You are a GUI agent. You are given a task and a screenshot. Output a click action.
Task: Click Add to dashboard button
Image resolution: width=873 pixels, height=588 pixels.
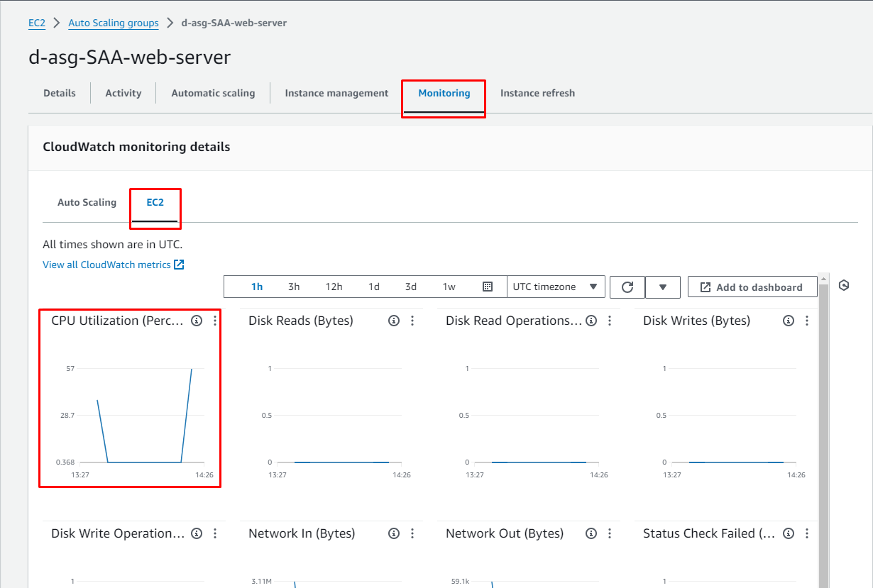click(752, 287)
